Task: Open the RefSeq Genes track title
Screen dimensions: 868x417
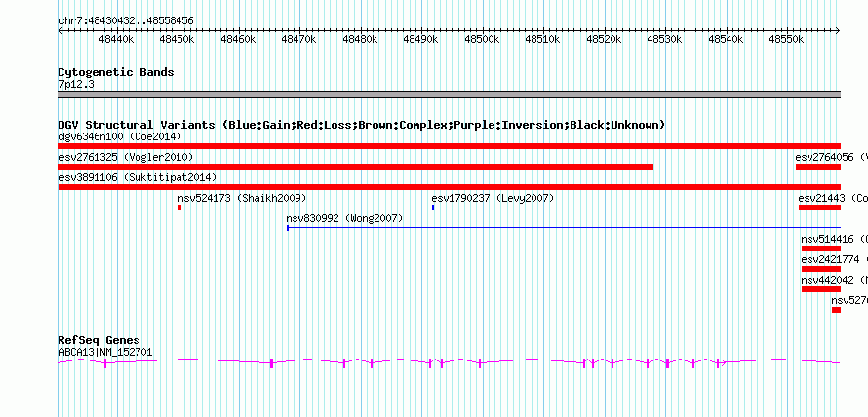Action: (x=99, y=340)
